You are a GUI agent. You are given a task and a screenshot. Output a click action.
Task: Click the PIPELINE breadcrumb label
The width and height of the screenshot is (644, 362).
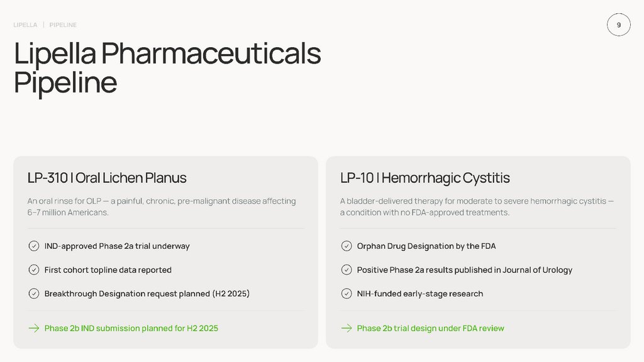63,25
